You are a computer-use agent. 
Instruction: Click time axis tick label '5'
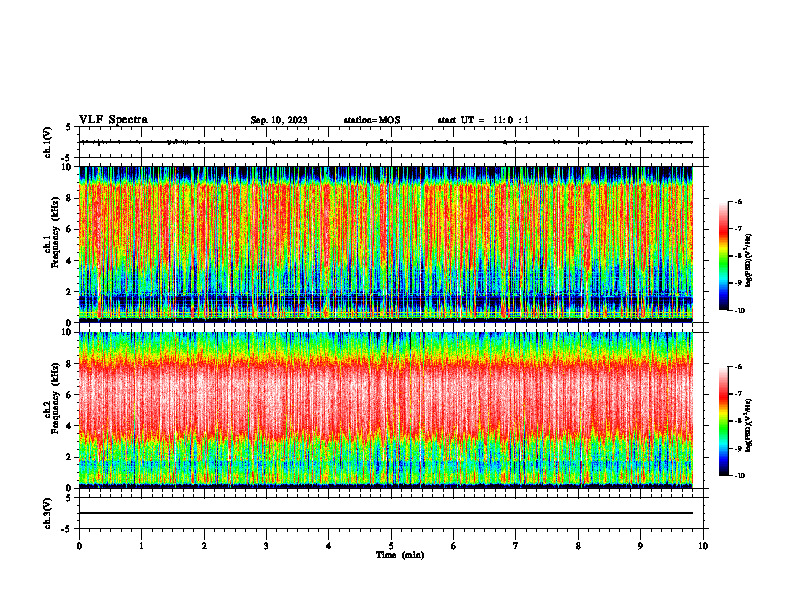[391, 546]
